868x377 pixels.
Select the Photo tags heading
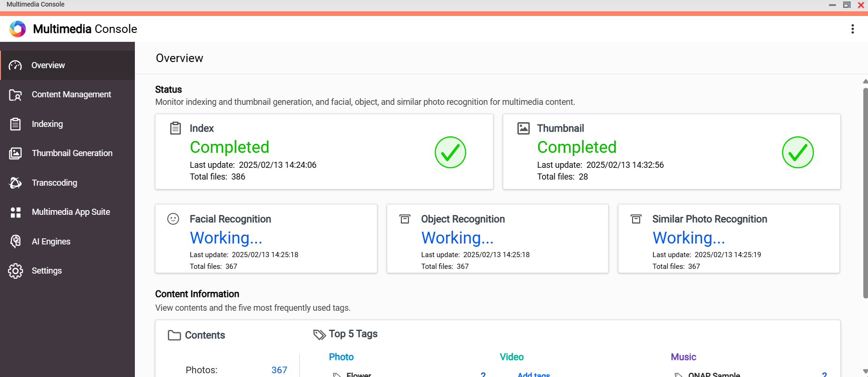click(341, 357)
